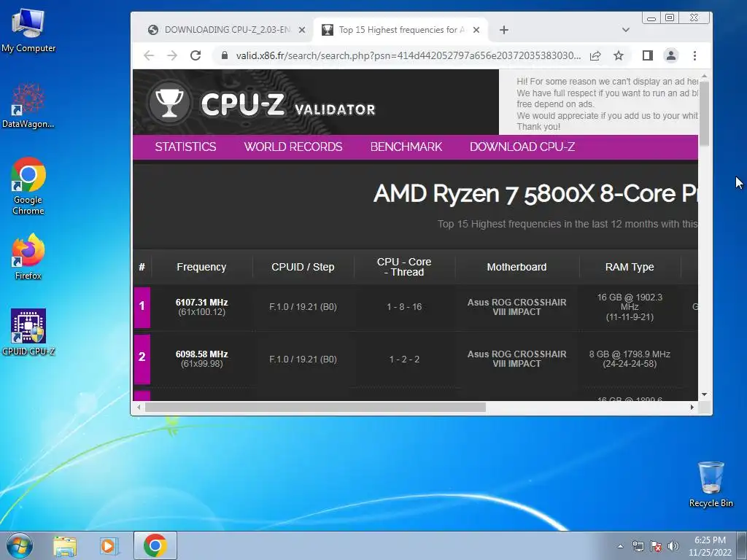Open the tab search dropdown chevron
The height and width of the screenshot is (560, 747).
[625, 30]
